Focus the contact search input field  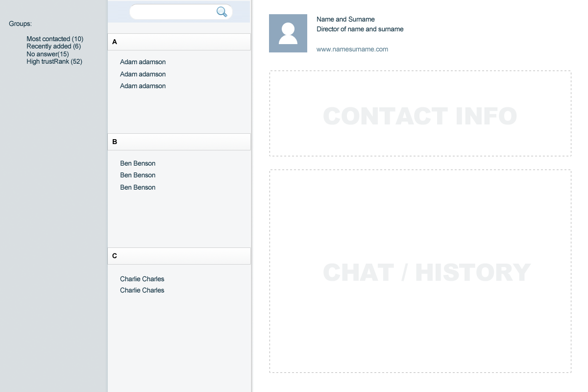point(181,12)
